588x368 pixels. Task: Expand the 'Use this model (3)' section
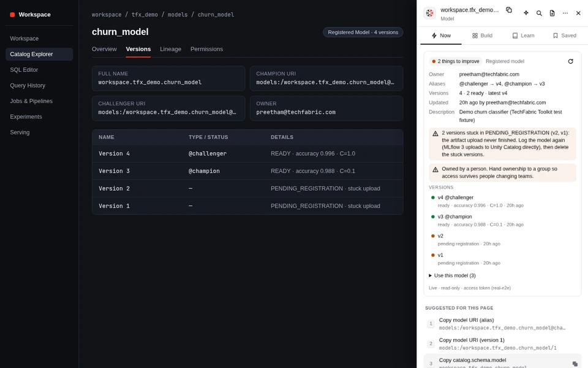[x=452, y=275]
